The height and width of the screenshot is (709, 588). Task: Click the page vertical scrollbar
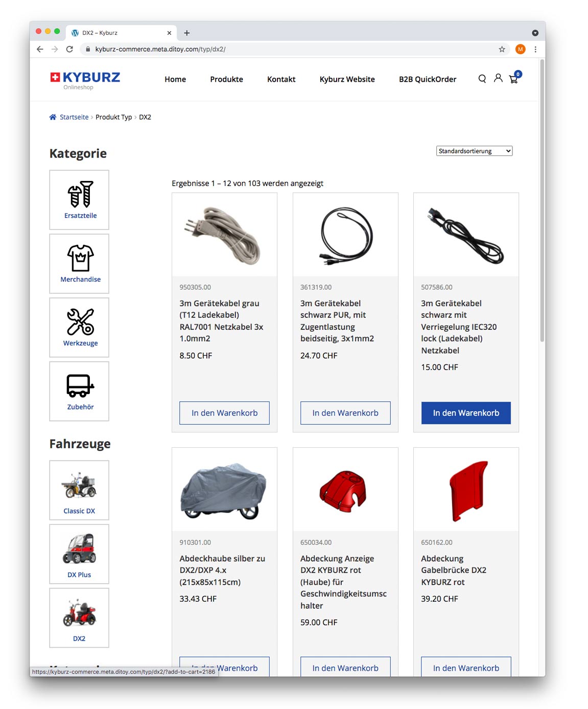pos(542,201)
